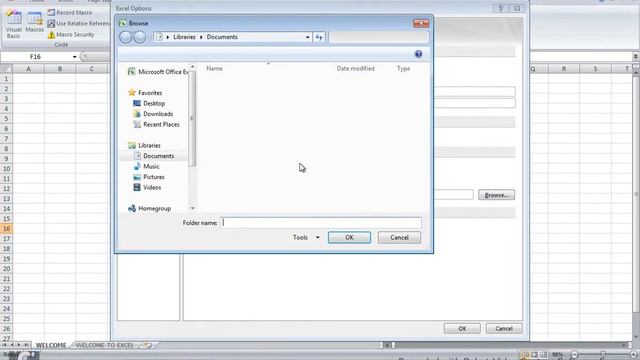Screen dimensions: 640x360
Task: Switch to Page Layout view icon
Action: (x=534, y=355)
